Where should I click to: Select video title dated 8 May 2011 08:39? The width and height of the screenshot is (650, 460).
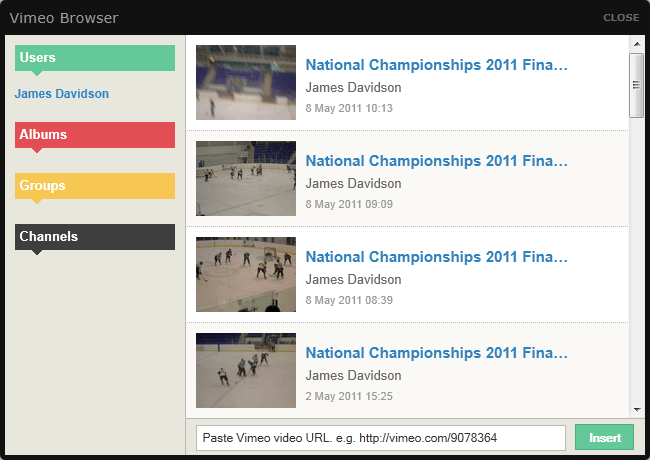click(x=436, y=257)
